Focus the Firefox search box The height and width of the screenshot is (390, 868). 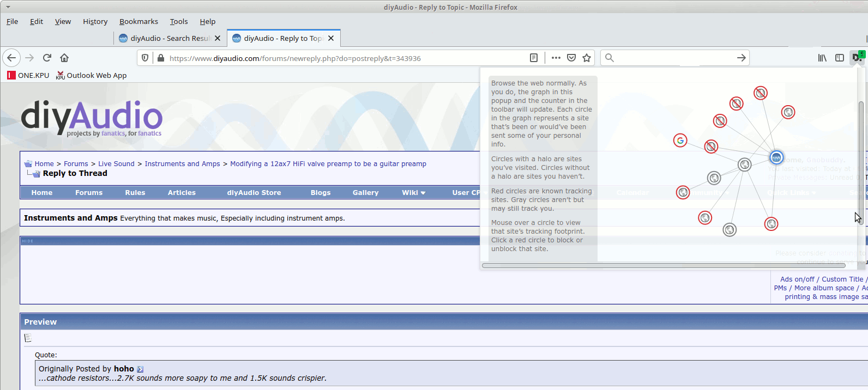[x=675, y=58]
